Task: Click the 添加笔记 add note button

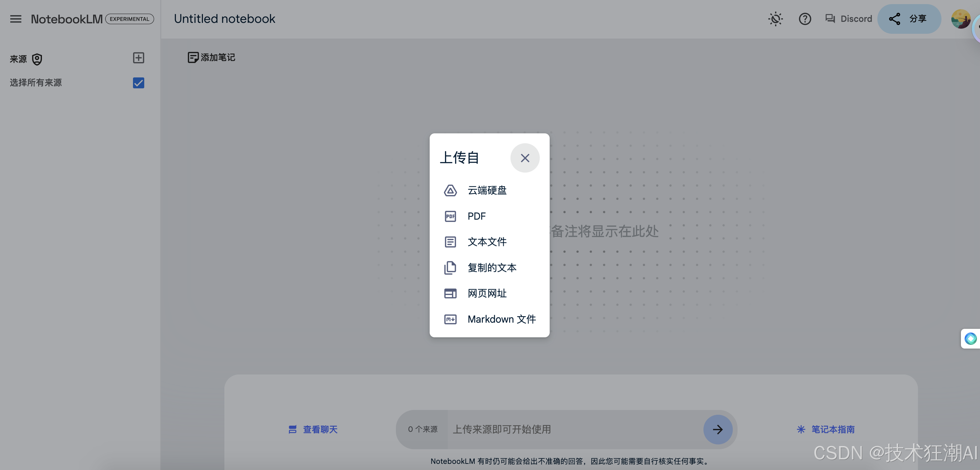Action: (211, 57)
